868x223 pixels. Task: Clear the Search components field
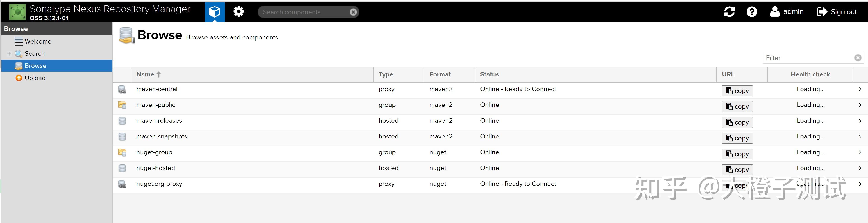(353, 12)
